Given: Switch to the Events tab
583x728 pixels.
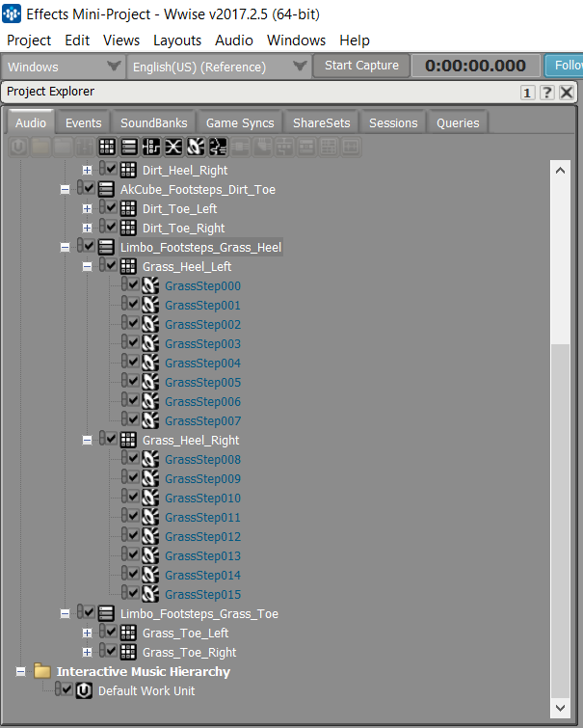Looking at the screenshot, I should point(83,122).
